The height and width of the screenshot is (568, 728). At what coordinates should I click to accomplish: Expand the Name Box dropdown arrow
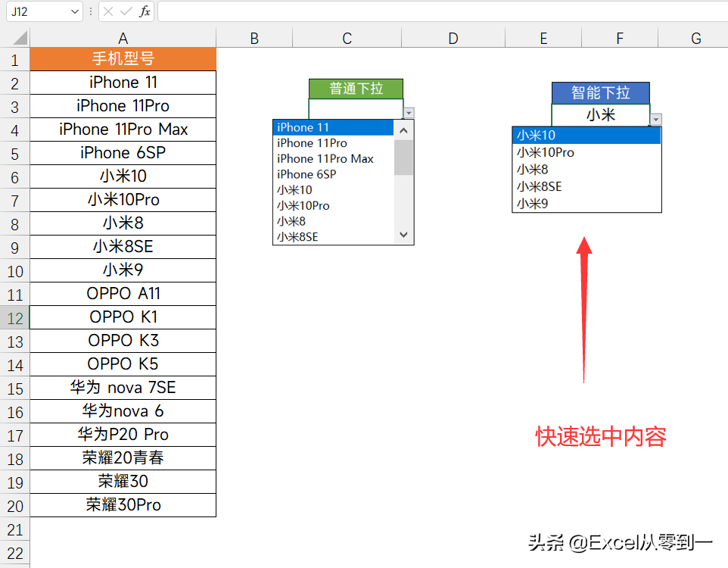coord(75,11)
